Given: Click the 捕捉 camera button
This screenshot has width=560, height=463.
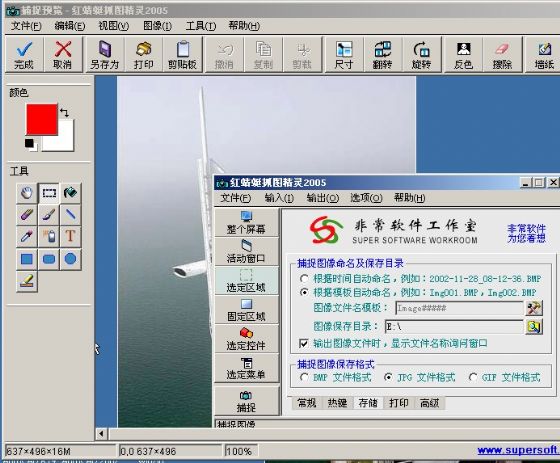Looking at the screenshot, I should point(246,401).
